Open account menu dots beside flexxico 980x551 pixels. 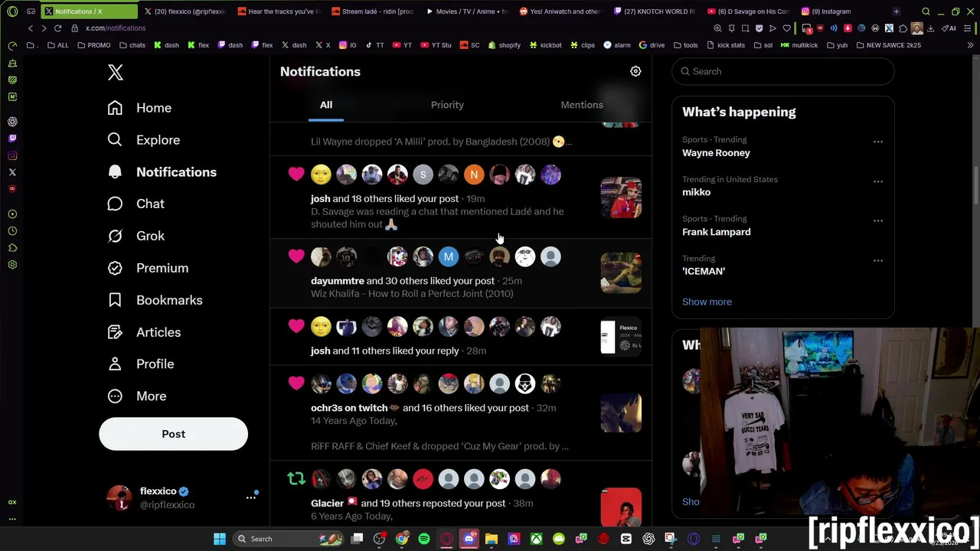tap(250, 497)
